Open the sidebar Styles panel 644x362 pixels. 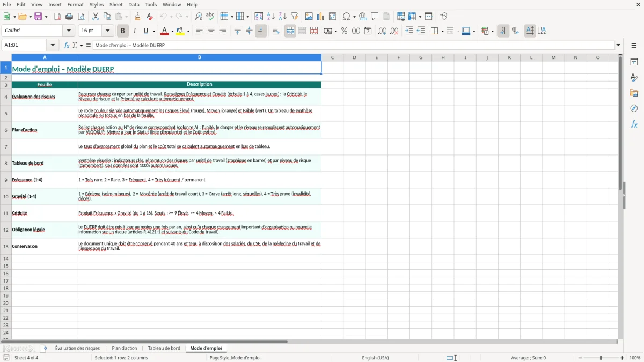(x=634, y=77)
